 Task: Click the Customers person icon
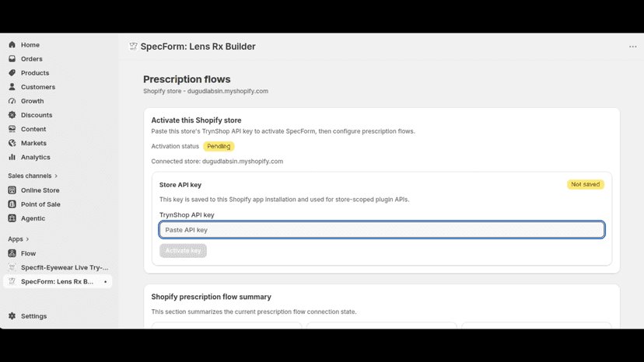click(12, 86)
